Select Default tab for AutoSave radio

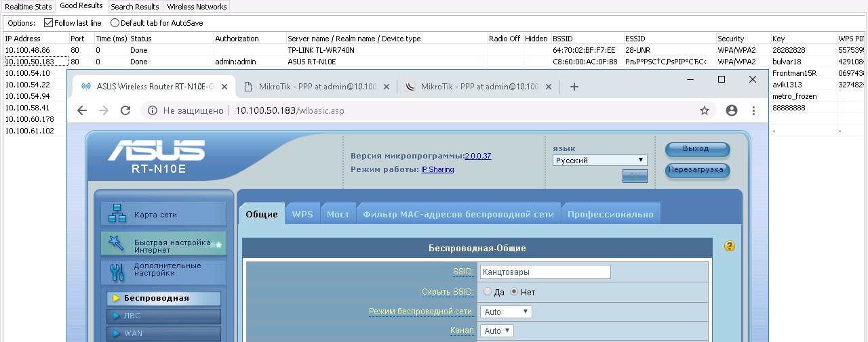tap(115, 23)
